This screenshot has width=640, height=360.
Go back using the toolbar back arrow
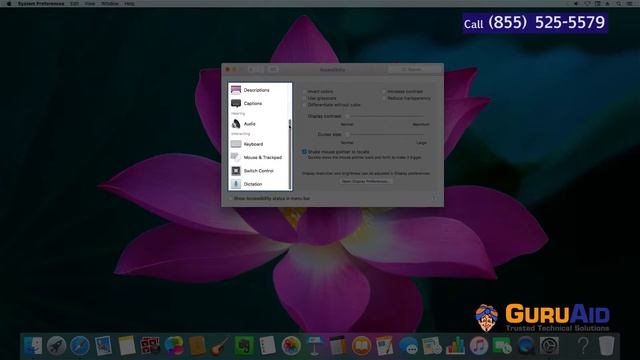coord(251,69)
